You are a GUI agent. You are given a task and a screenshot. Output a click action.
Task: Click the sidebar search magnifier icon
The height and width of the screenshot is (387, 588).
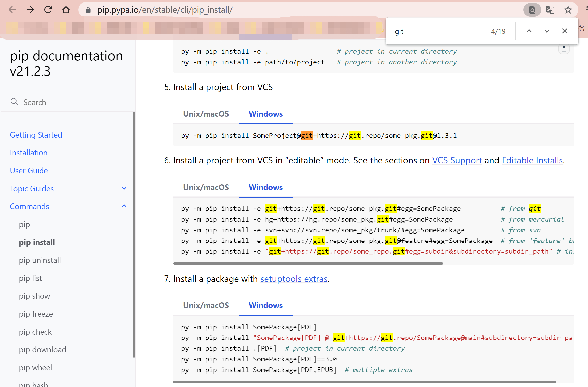coord(14,102)
